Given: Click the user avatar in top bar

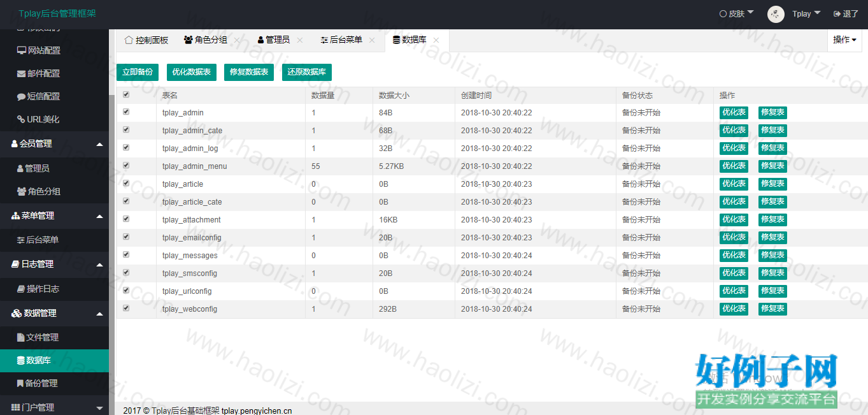Looking at the screenshot, I should tap(776, 14).
